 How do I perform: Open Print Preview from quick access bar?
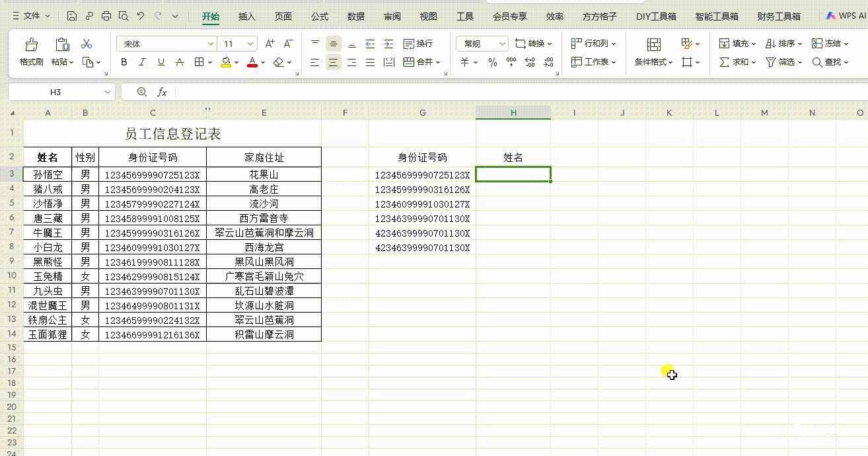pos(124,16)
